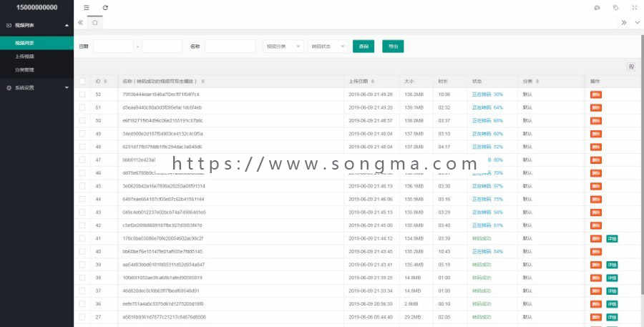The width and height of the screenshot is (644, 327).
Task: View details of row ID 41
Action: coord(612,239)
